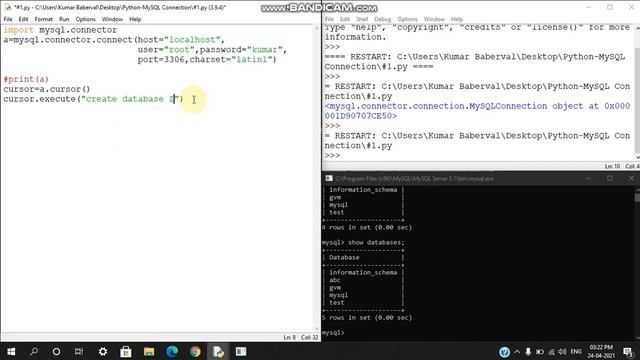
Task: Click the MySQL console title bar icon
Action: (329, 178)
